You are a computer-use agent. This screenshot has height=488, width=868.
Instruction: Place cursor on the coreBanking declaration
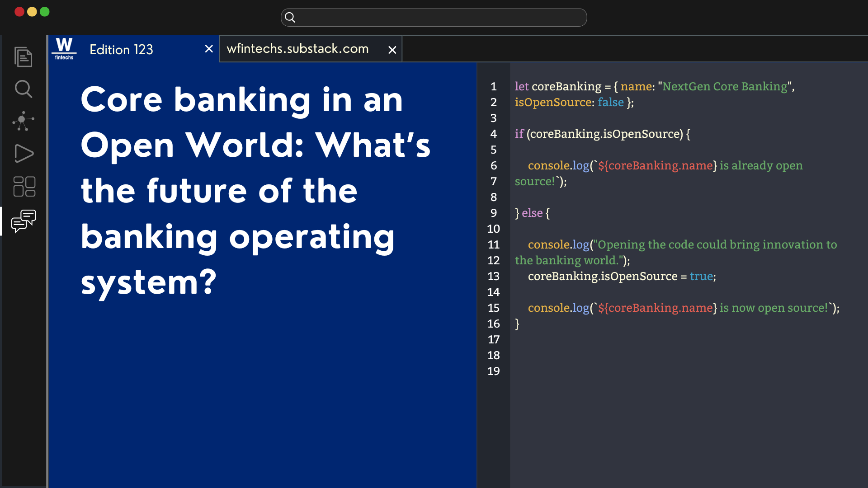(x=568, y=86)
